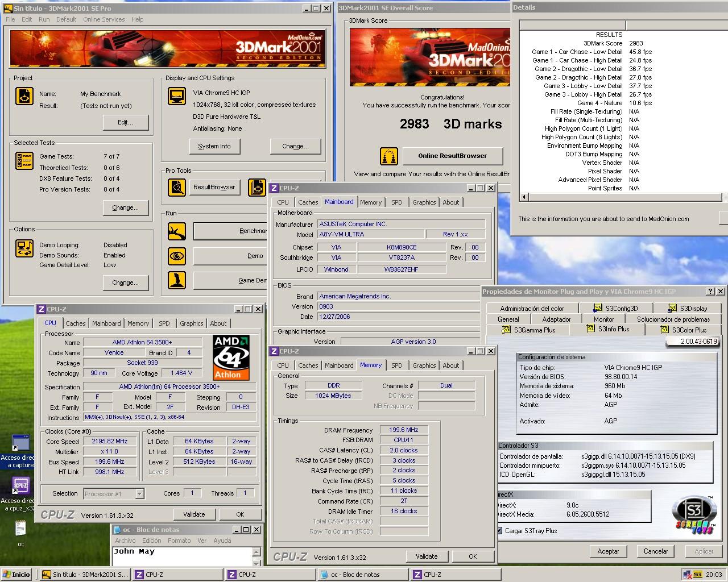Click the S3Config3D tab icon
Screen dimensions: 728x582
pos(597,308)
